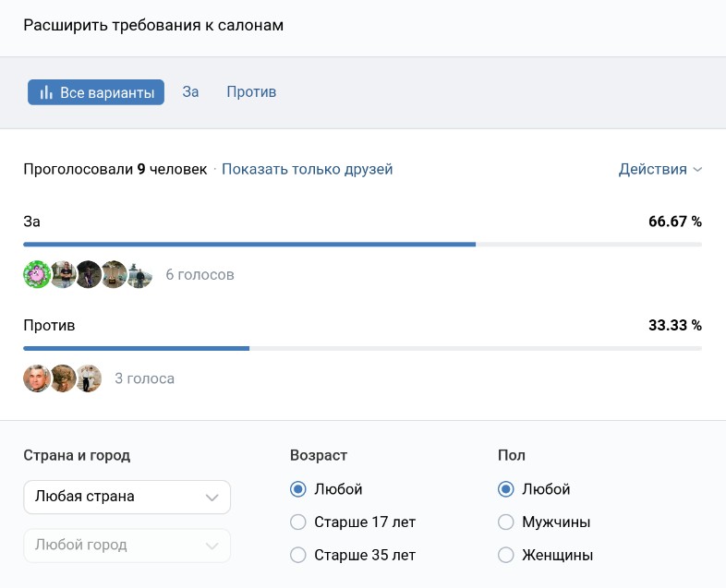Open the third voter avatar under Против
Image resolution: width=726 pixels, height=588 pixels.
point(88,378)
